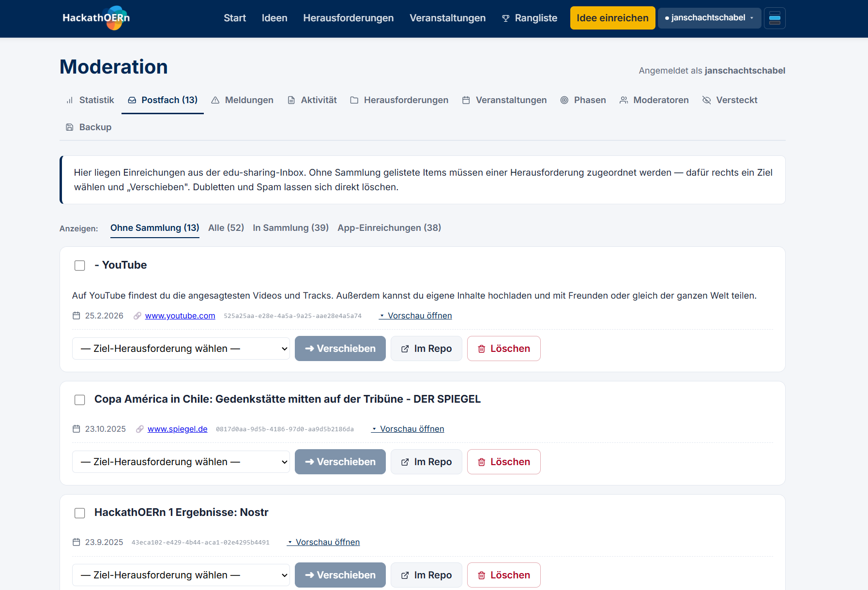Click the trophy icon beside Rangliste
Viewport: 868px width, 590px height.
click(x=506, y=18)
